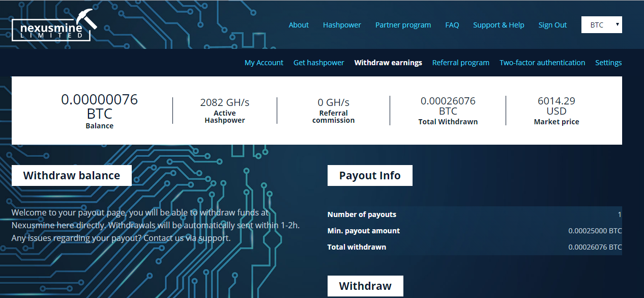Click the Total Withdrawn figure in the summary bar
The width and height of the screenshot is (644, 298).
coord(448,106)
